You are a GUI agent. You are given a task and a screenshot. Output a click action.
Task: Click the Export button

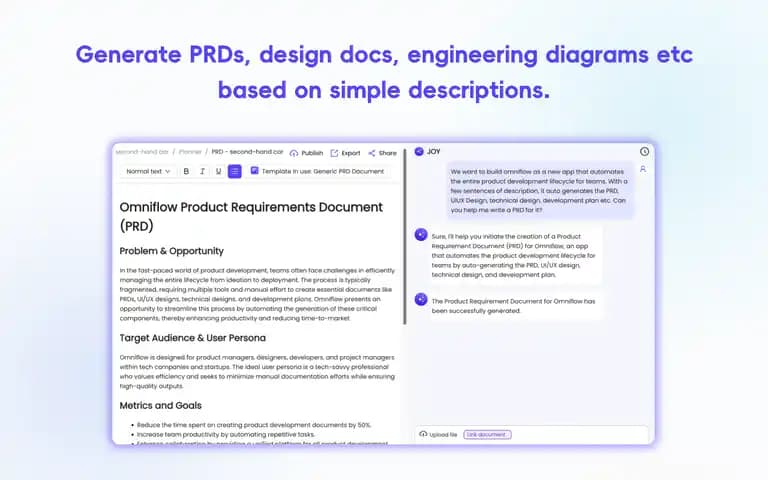[345, 153]
